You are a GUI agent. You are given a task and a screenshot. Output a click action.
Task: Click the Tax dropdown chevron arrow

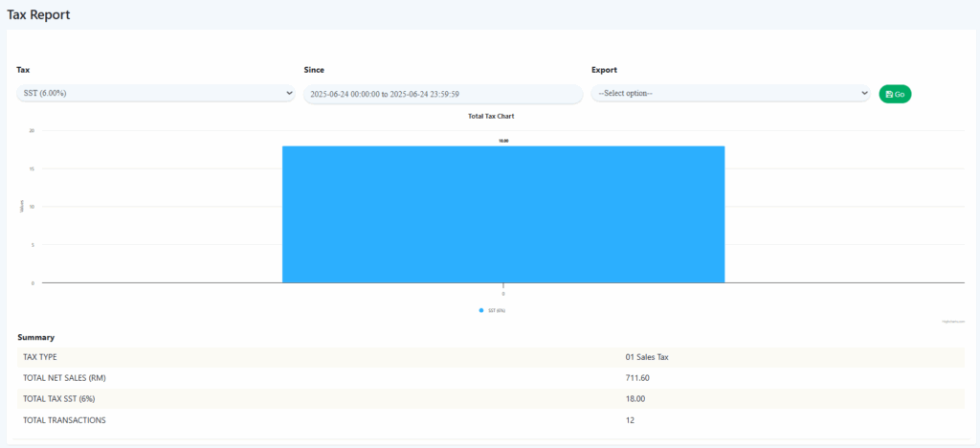click(289, 93)
